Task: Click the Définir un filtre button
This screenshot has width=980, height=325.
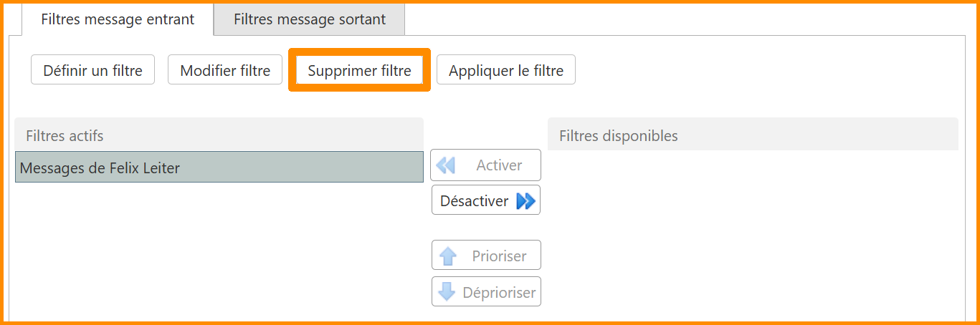Action: pyautogui.click(x=93, y=70)
